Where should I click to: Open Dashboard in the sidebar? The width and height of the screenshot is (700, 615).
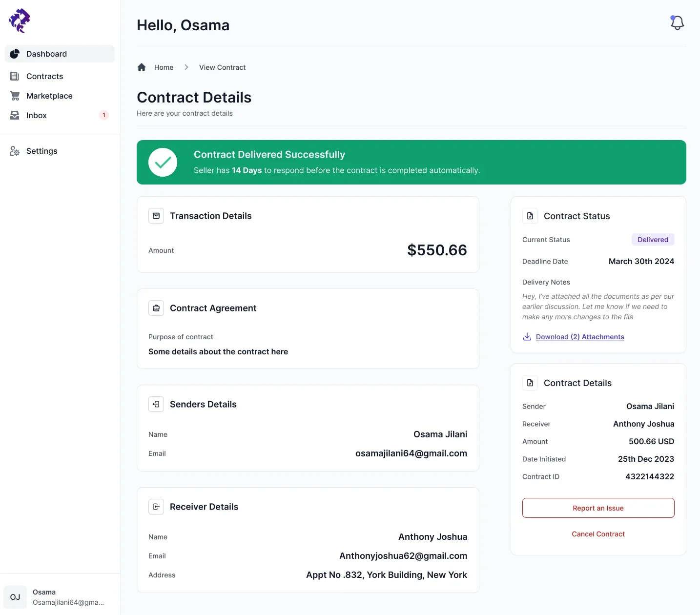click(60, 54)
